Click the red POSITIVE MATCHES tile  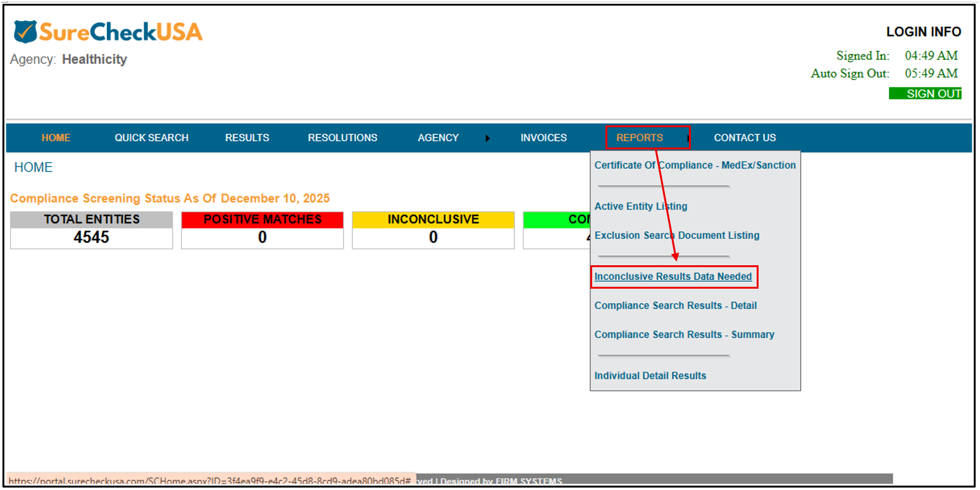point(263,220)
